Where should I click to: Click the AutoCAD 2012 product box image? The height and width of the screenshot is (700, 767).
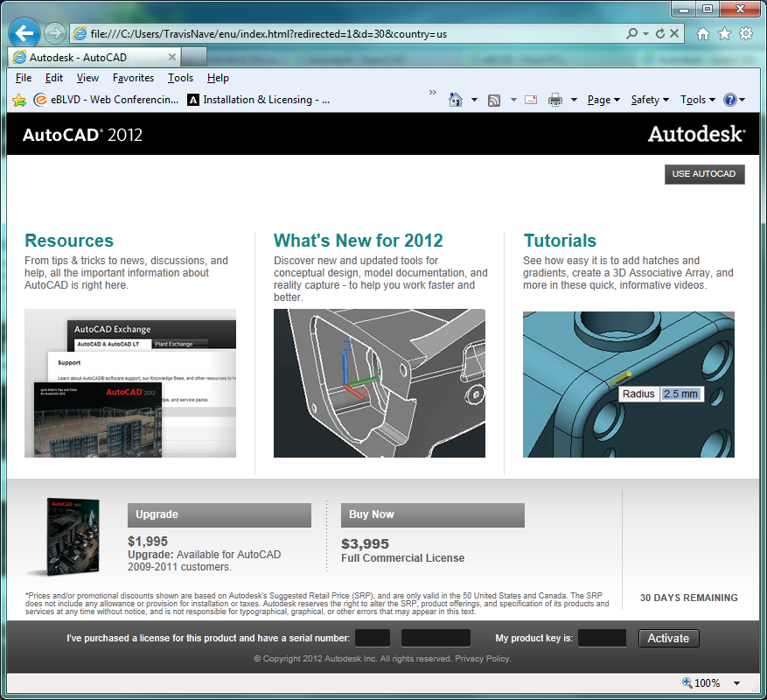(72, 536)
